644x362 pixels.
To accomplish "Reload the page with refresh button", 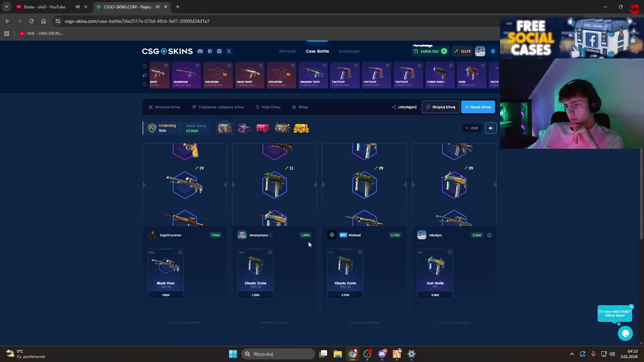I will [31, 21].
